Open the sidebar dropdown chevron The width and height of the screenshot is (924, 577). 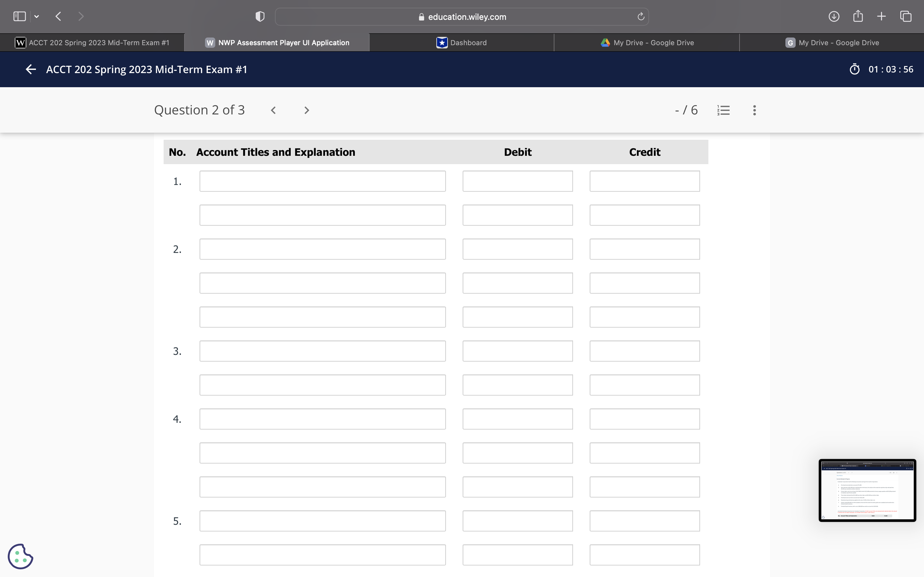point(37,16)
